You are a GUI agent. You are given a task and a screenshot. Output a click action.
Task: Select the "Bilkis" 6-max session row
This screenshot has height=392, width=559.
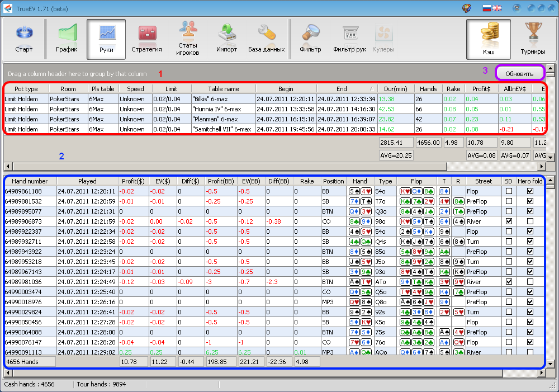[x=274, y=99]
